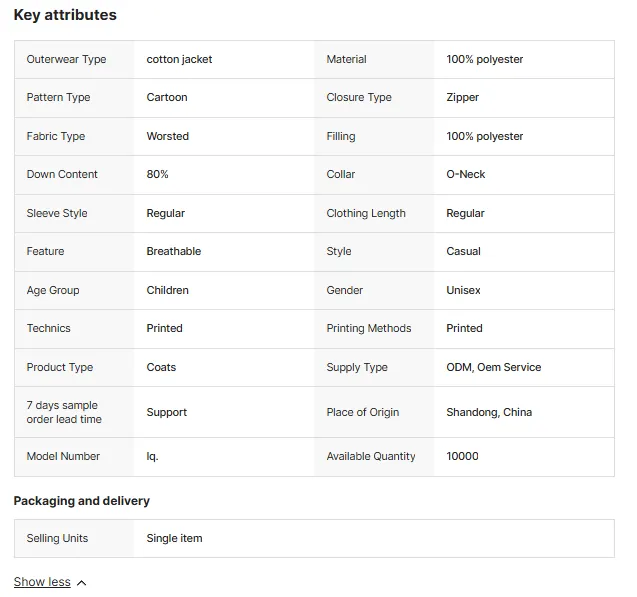Click the Unisex gender value
This screenshot has width=637, height=597.
tap(463, 290)
